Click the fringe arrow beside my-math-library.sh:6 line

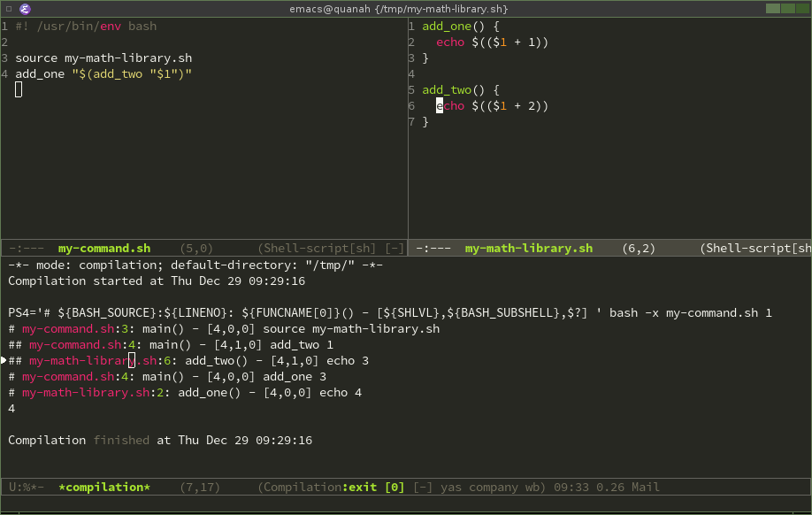pos(4,360)
